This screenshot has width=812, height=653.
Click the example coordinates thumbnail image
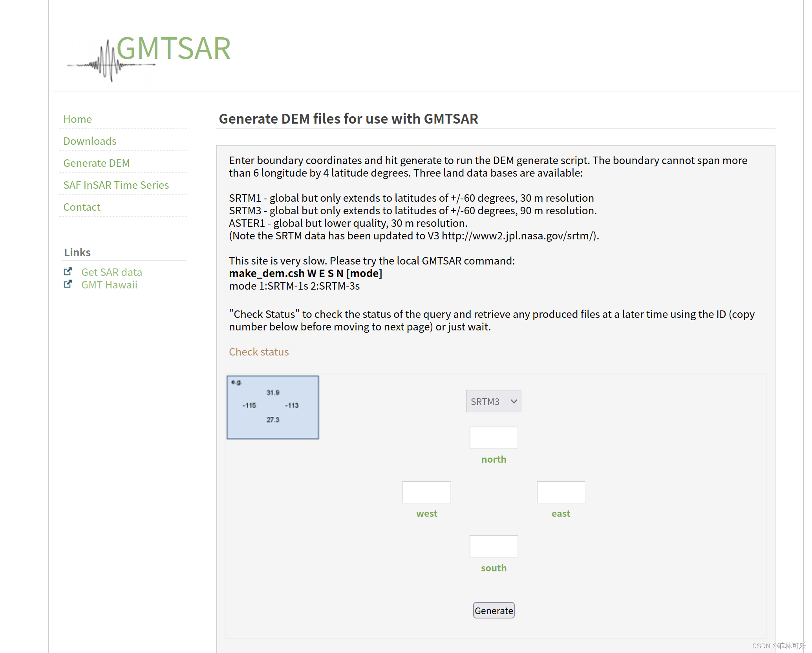[273, 407]
